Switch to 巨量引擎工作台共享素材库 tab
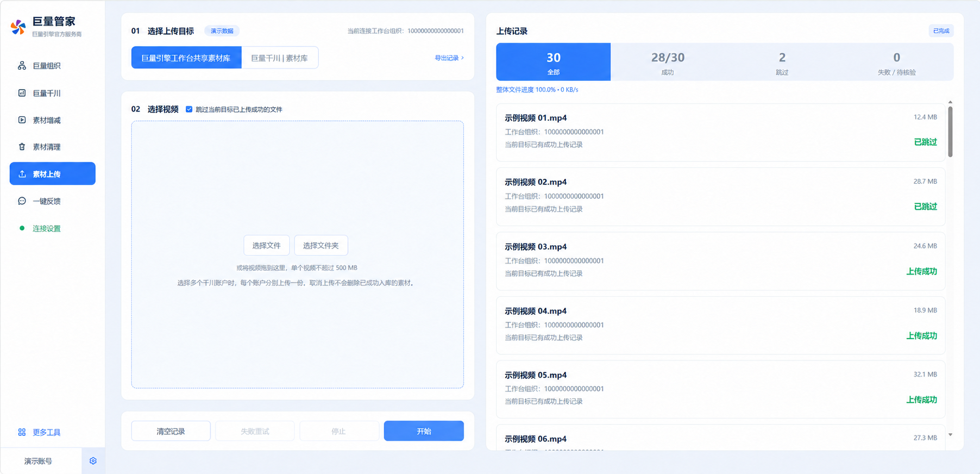 (x=186, y=58)
